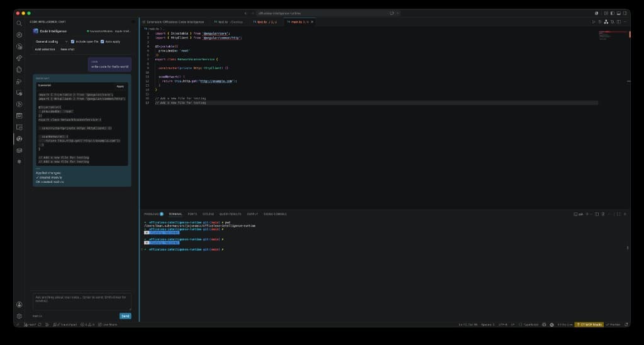The width and height of the screenshot is (644, 345).
Task: Open the Search view in activity bar
Action: [x=19, y=24]
